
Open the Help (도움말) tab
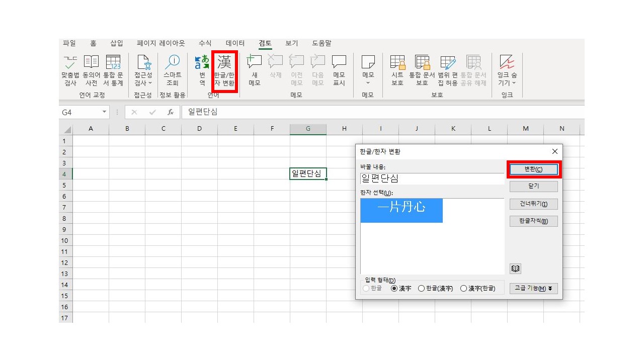pyautogui.click(x=322, y=43)
